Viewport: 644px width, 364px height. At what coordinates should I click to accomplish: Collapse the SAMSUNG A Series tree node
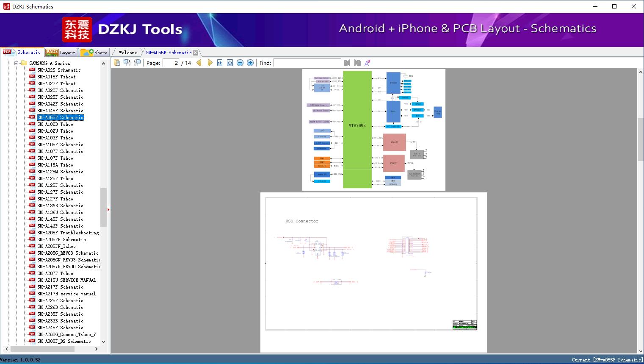[x=17, y=63]
